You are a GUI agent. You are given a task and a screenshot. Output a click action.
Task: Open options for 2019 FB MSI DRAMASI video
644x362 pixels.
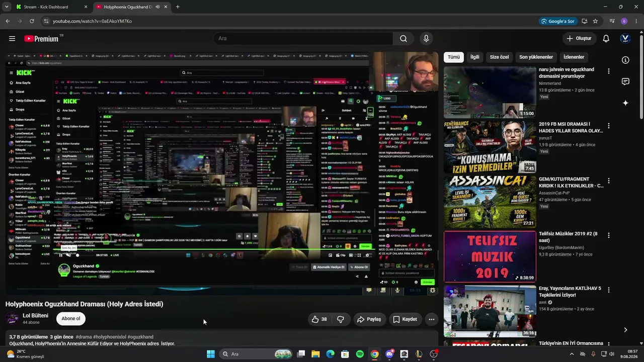tap(609, 126)
